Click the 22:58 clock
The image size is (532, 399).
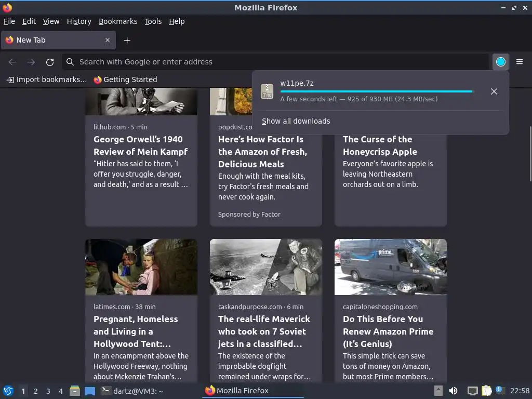click(520, 391)
